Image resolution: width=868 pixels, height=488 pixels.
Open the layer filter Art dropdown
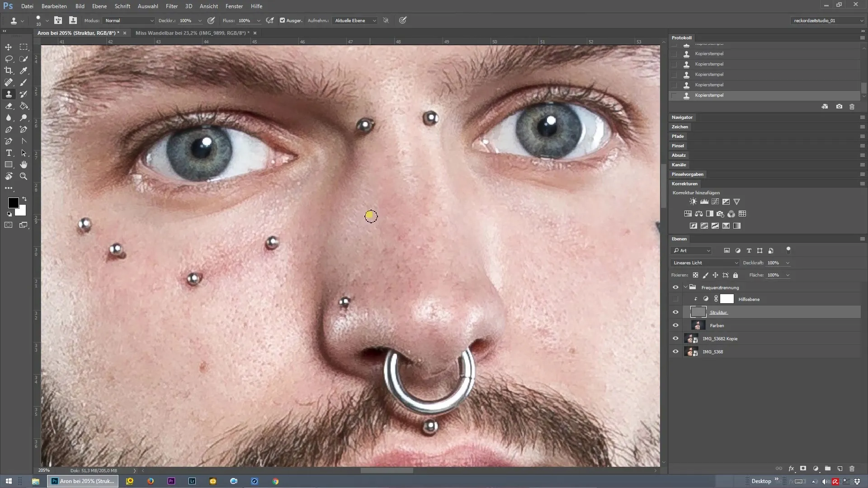[x=692, y=250]
